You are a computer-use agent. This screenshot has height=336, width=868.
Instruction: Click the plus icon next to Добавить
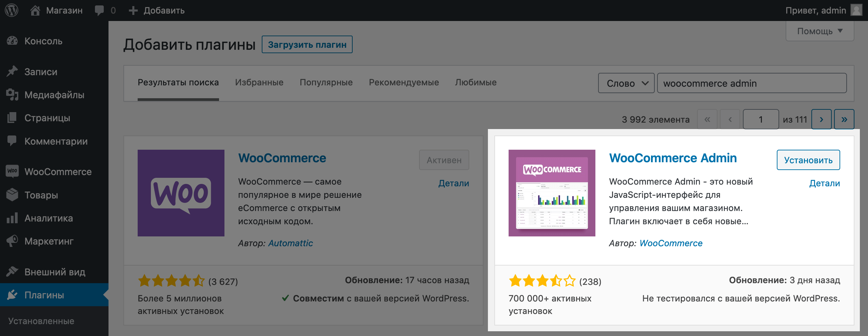pos(133,10)
